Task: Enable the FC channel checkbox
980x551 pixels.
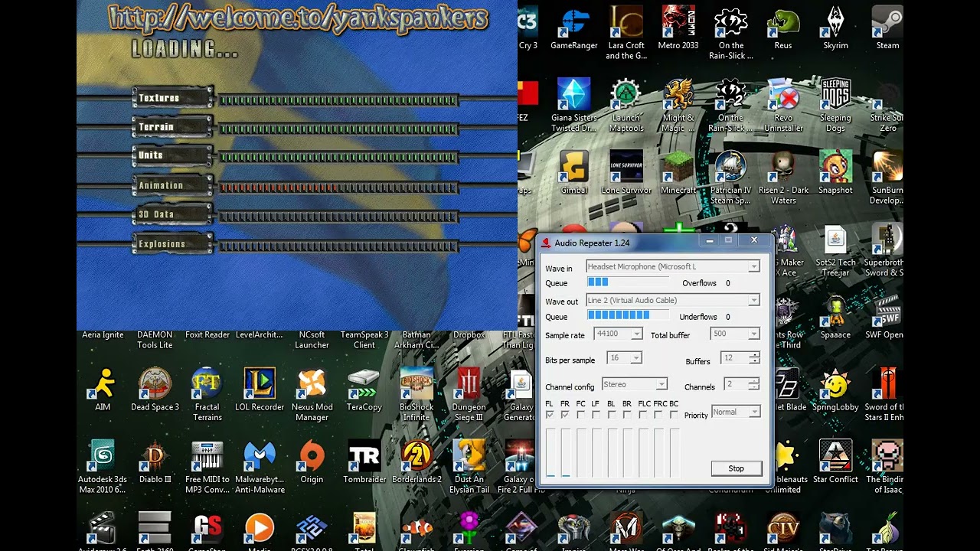Action: click(x=580, y=414)
